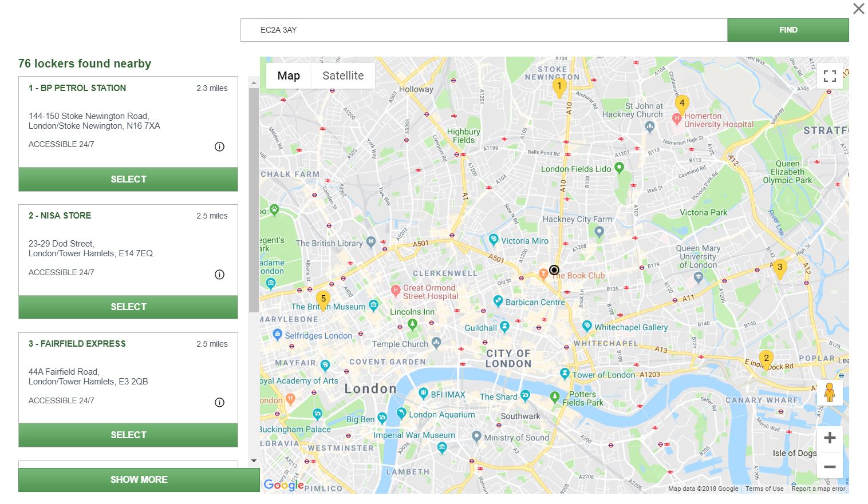Click the London Fields Lido pin
This screenshot has width=868, height=504.
click(619, 168)
